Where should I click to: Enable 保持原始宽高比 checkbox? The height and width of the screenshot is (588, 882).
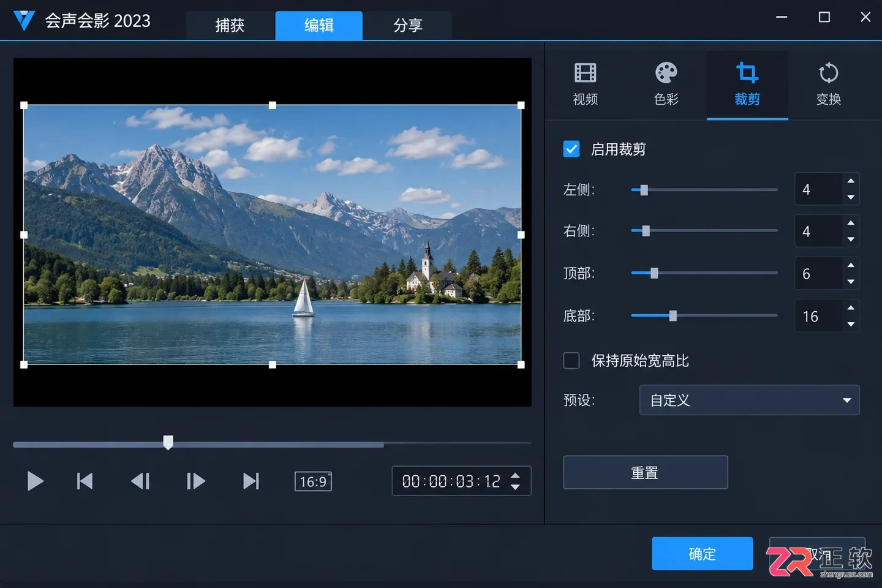tap(571, 361)
